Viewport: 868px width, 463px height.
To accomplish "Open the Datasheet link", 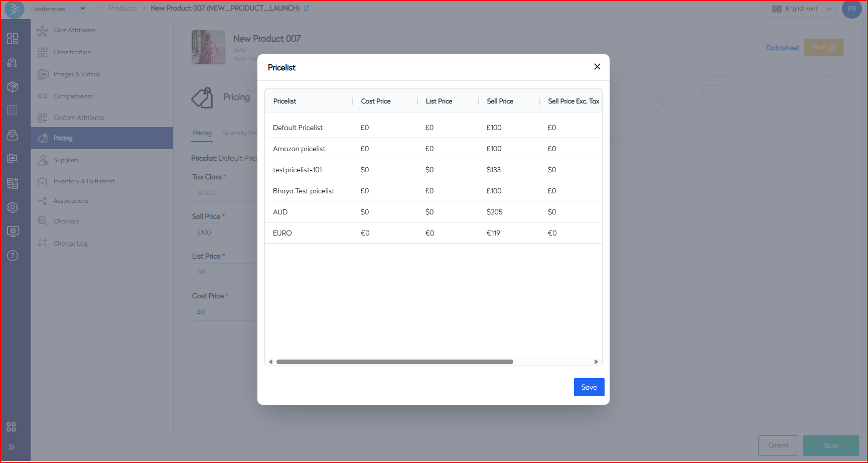I will 782,48.
